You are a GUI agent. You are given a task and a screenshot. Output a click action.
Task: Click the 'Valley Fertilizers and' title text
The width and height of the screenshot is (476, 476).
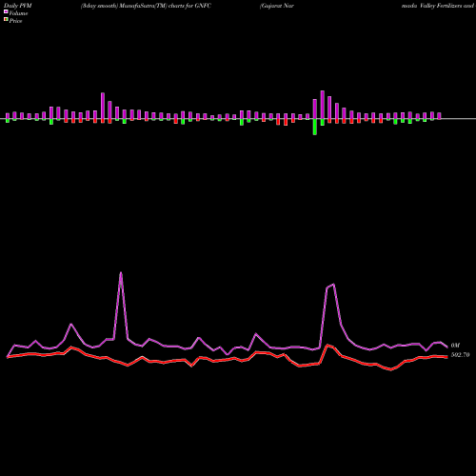pos(446,6)
